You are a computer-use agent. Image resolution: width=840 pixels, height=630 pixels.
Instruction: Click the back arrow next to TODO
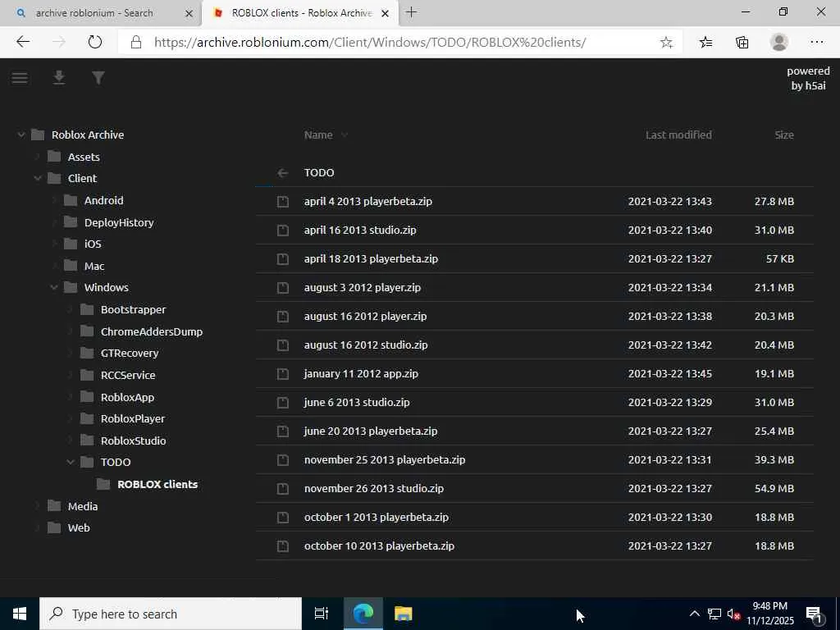[x=282, y=172]
